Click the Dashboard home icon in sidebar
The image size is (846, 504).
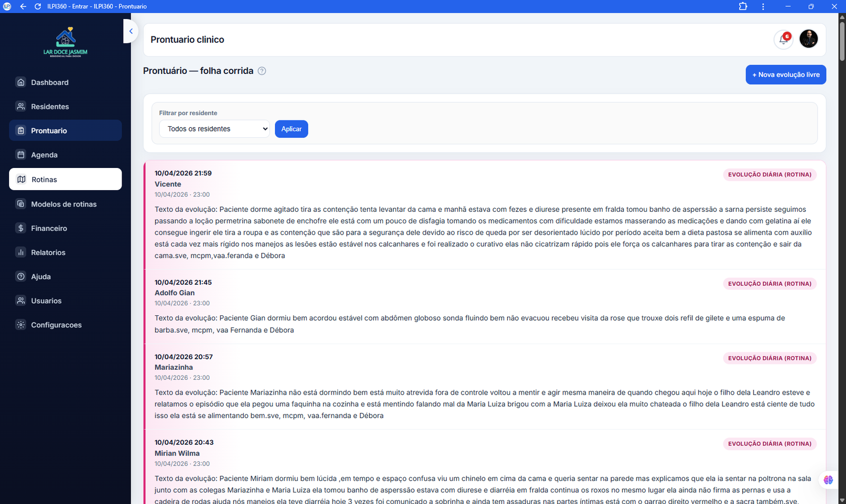pos(21,82)
